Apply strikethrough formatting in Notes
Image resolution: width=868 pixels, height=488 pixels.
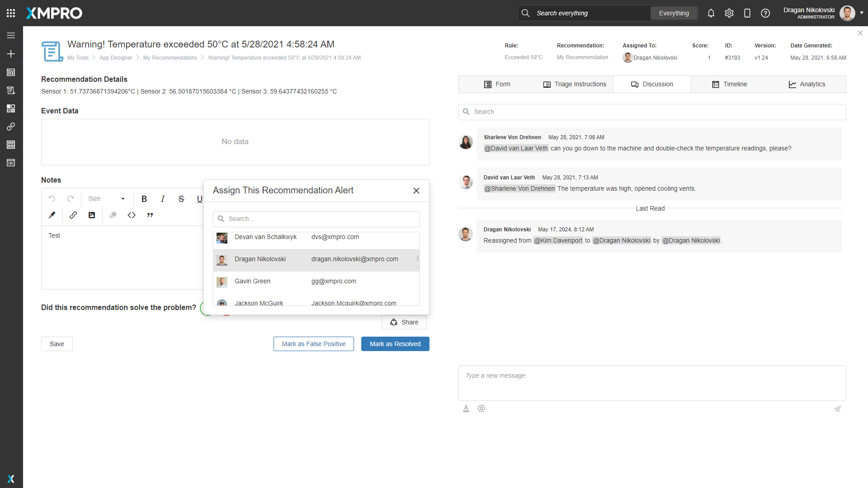[x=181, y=199]
